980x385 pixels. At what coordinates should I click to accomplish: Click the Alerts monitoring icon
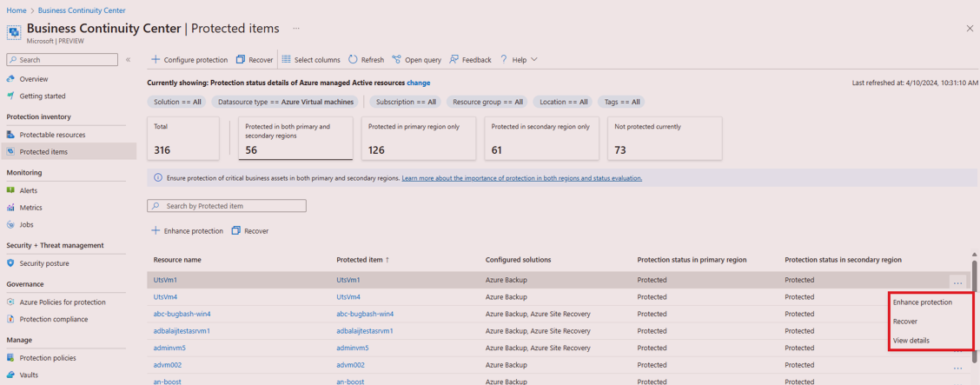tap(11, 190)
